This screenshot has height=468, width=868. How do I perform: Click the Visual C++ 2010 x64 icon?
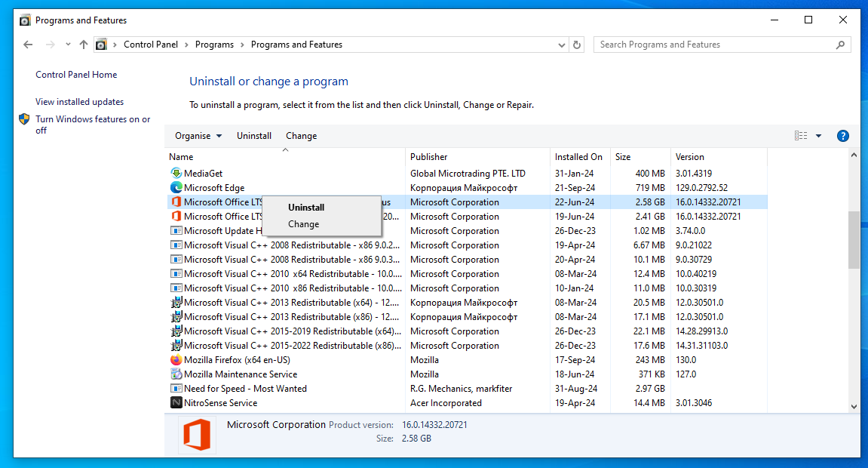tap(176, 273)
